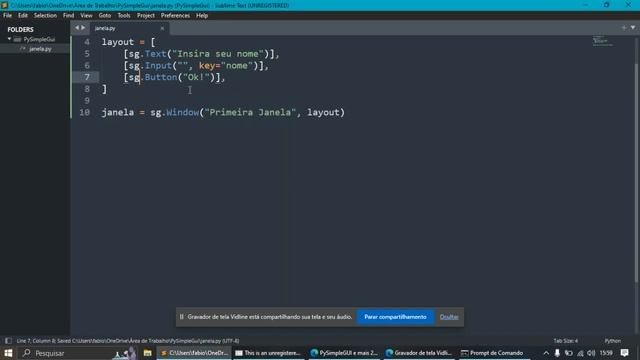Click the minimap code preview
This screenshot has width=640, height=360.
coord(602,41)
